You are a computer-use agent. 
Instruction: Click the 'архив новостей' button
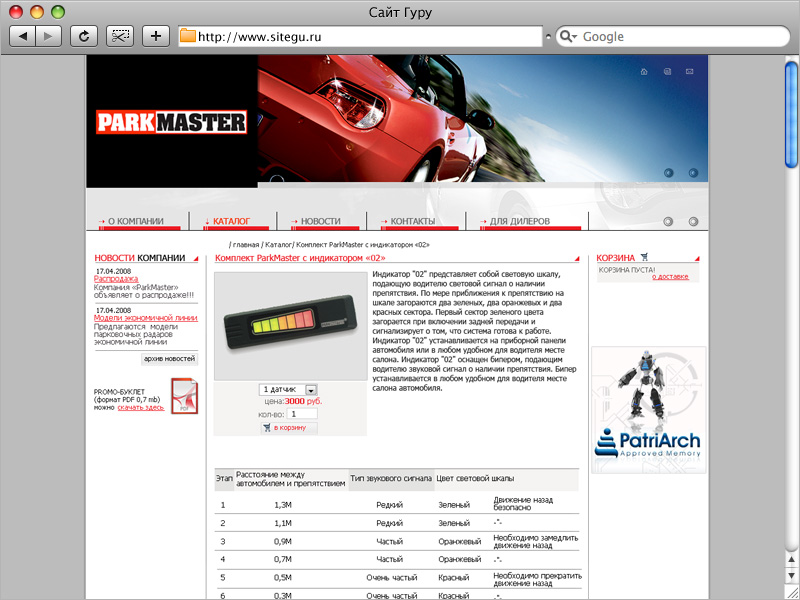pyautogui.click(x=169, y=359)
